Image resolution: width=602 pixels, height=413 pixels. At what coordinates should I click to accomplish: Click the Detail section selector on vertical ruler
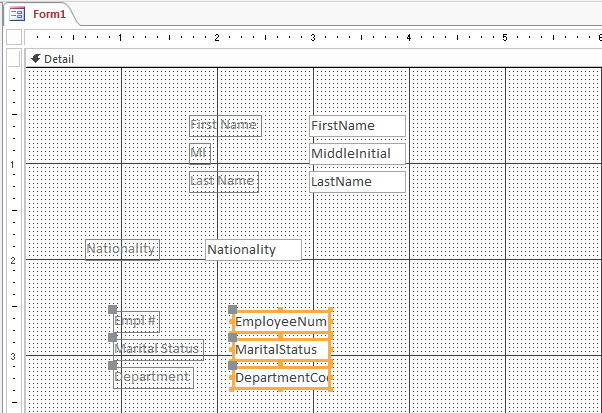tap(14, 59)
